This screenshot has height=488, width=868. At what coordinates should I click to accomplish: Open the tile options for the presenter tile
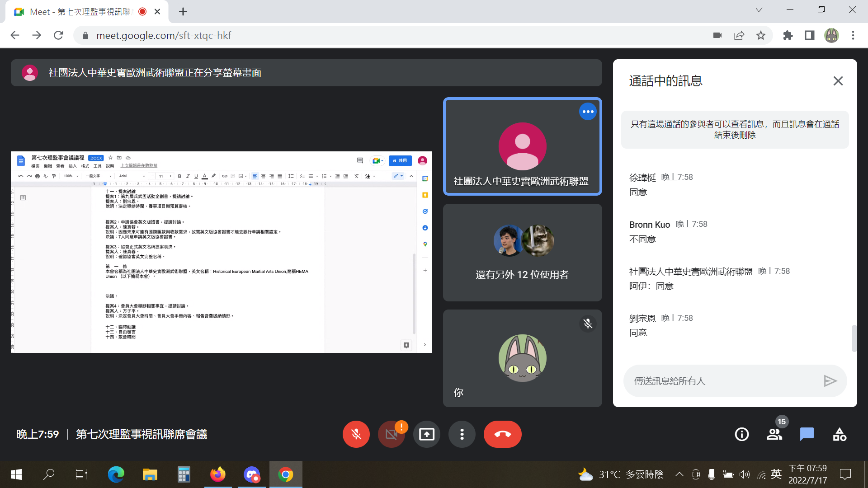click(x=587, y=112)
